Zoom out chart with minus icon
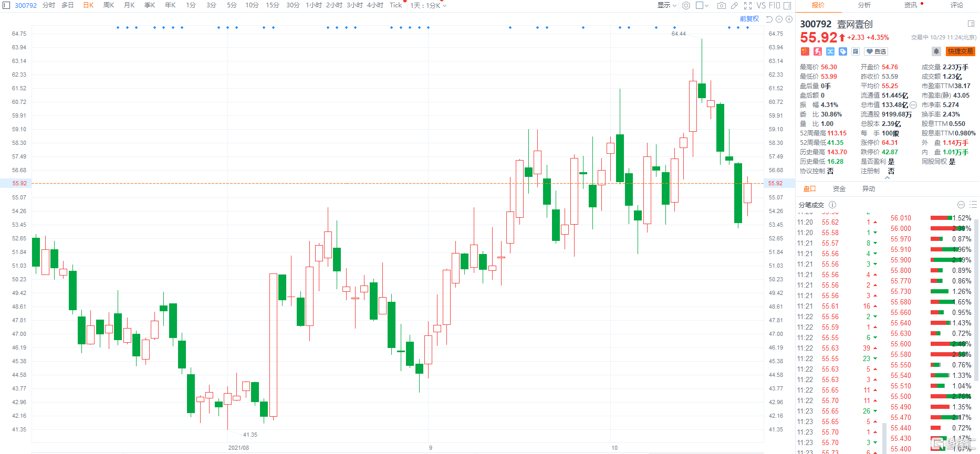Image resolution: width=980 pixels, height=454 pixels. [779, 19]
